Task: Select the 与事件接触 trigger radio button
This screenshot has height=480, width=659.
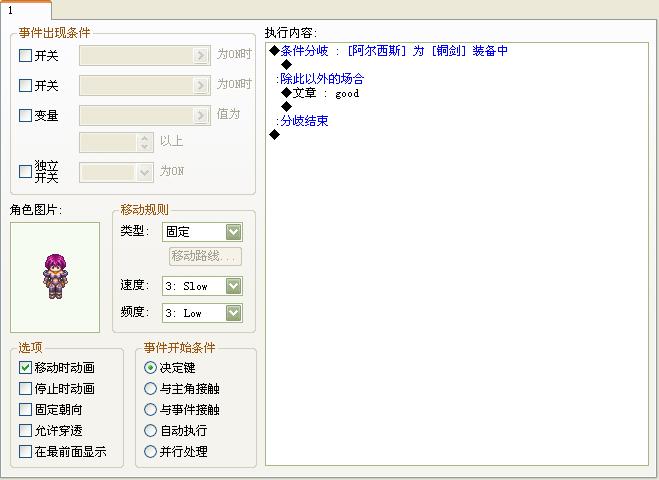Action: click(150, 409)
